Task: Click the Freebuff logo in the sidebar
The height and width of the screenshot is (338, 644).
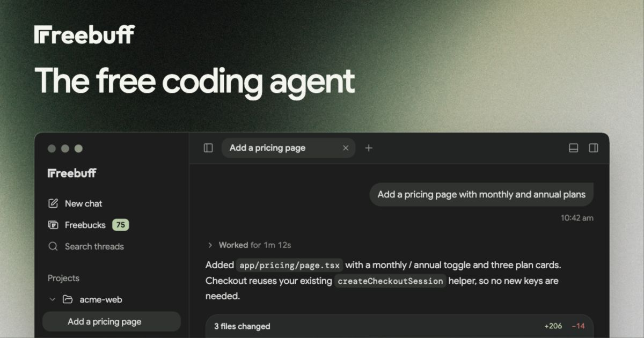Action: click(72, 173)
